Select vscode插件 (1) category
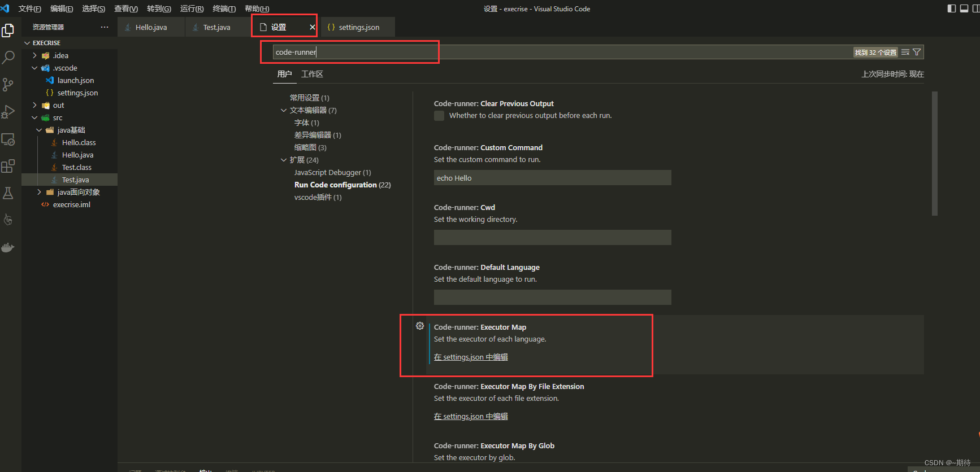980x472 pixels. (318, 197)
